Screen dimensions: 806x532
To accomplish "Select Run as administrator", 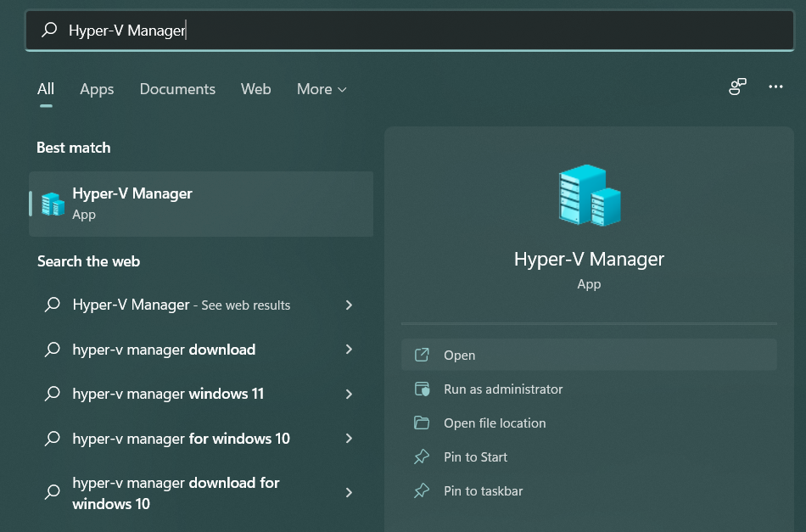I will pos(503,389).
